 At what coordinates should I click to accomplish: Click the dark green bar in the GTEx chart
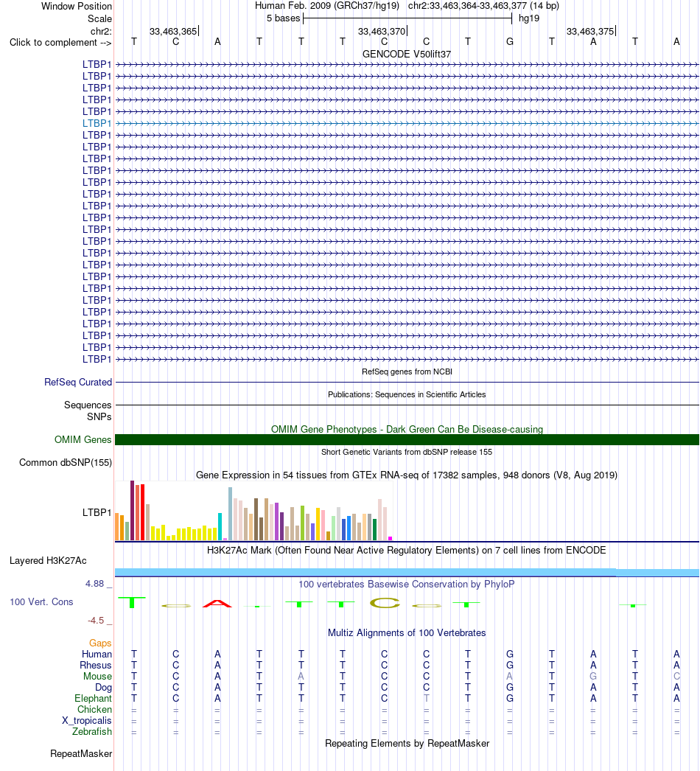click(374, 529)
